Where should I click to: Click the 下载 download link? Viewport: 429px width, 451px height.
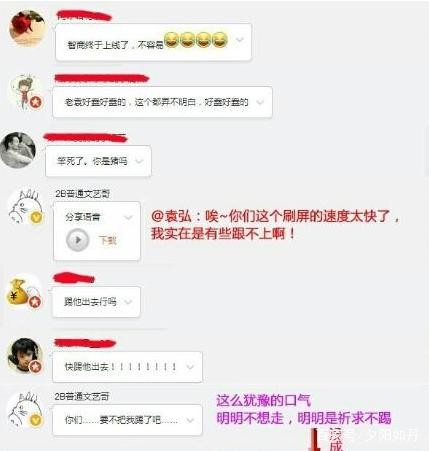[108, 240]
